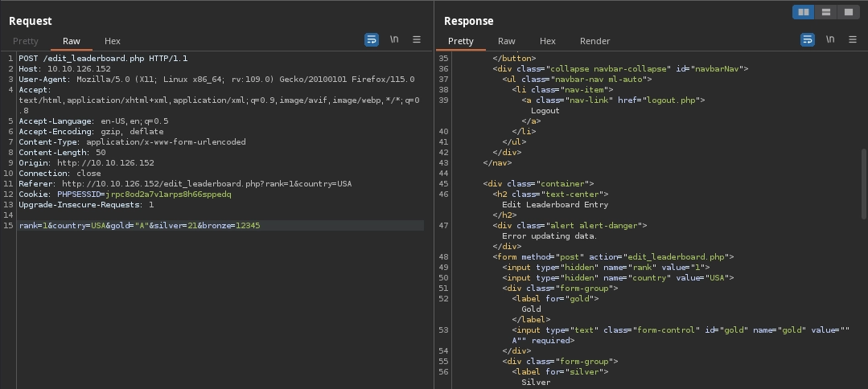
Task: Show non-printable characters in Request panel
Action: tap(394, 39)
